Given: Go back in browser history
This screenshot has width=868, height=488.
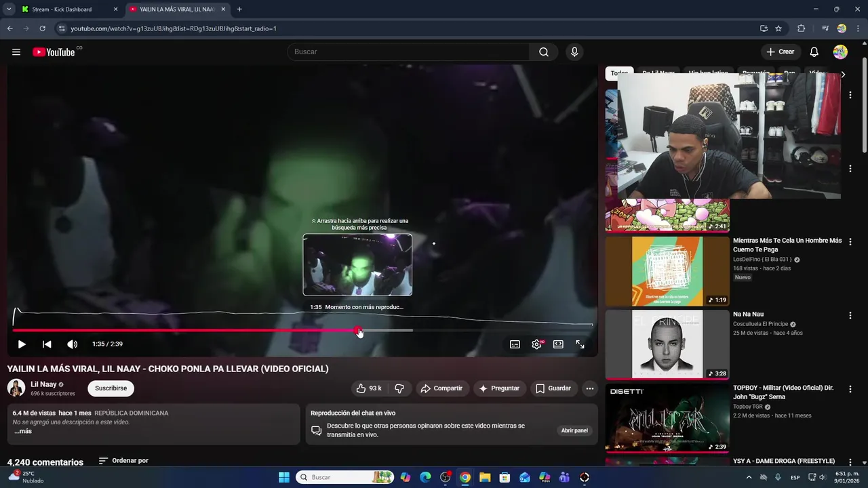Looking at the screenshot, I should pos(10,28).
